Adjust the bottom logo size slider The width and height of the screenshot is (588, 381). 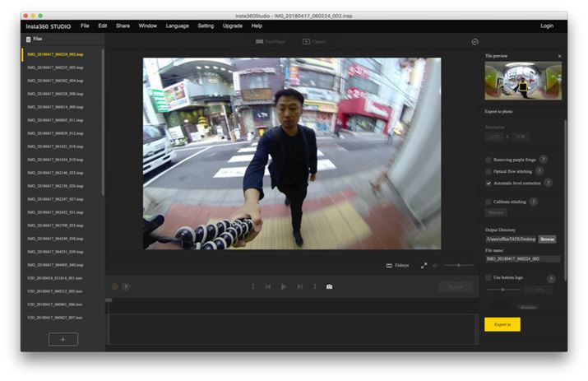click(502, 290)
